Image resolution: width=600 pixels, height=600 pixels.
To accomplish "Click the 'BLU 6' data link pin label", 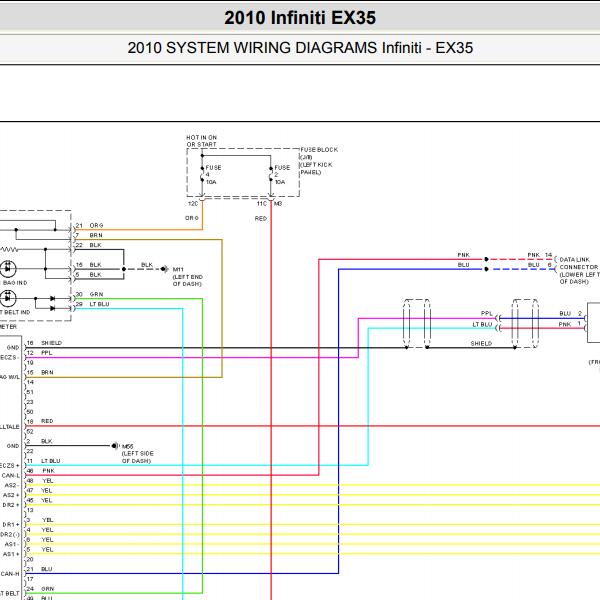I will point(540,265).
